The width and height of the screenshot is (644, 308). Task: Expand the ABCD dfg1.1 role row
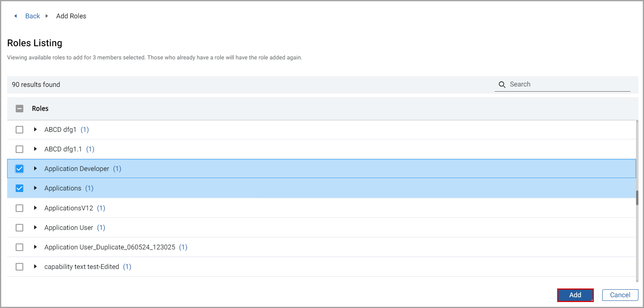click(x=35, y=149)
